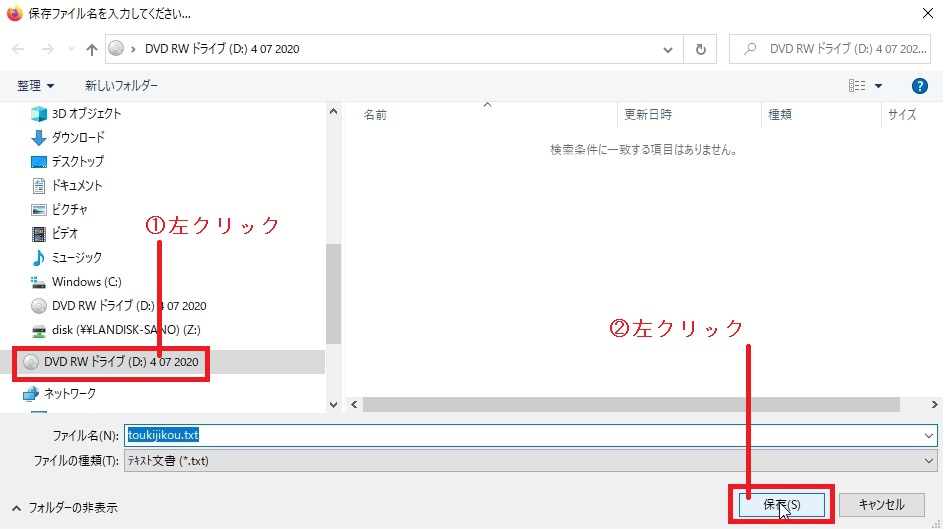Click 新しいフォルダー in the toolbar
Image resolution: width=943 pixels, height=529 pixels.
click(x=121, y=86)
